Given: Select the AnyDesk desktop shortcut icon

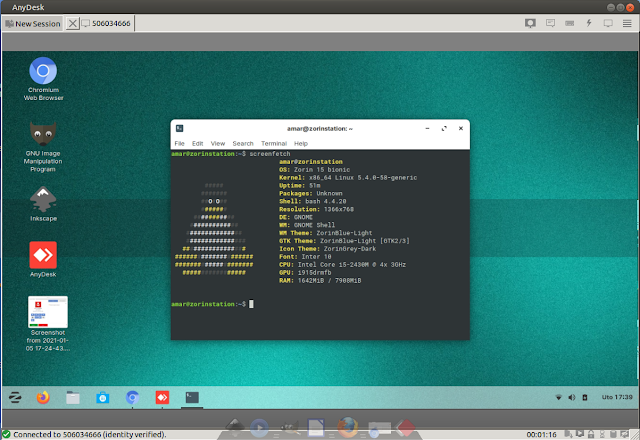Looking at the screenshot, I should coord(43,259).
